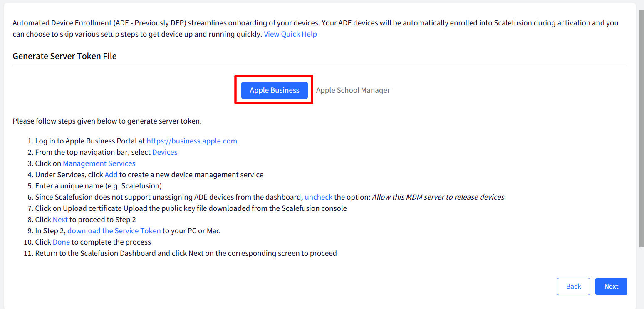The width and height of the screenshot is (644, 309).
Task: Open the View Quick Help link
Action: [290, 34]
